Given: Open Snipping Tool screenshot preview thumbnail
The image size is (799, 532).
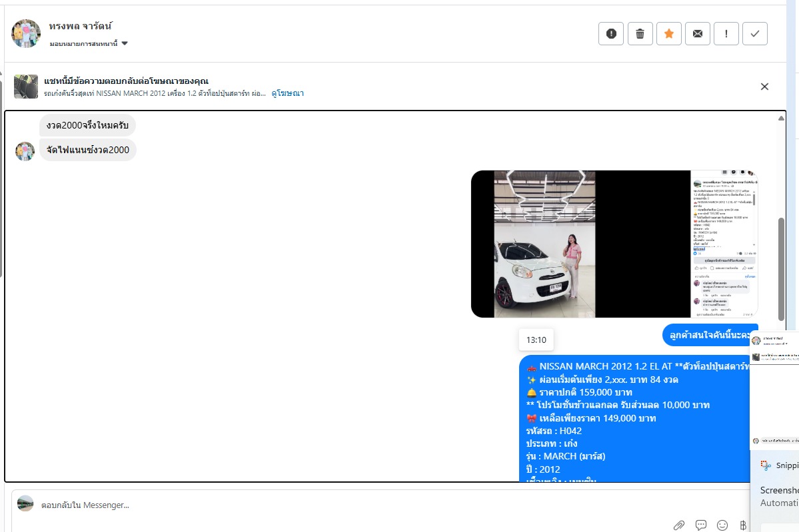Looking at the screenshot, I should tap(774, 390).
